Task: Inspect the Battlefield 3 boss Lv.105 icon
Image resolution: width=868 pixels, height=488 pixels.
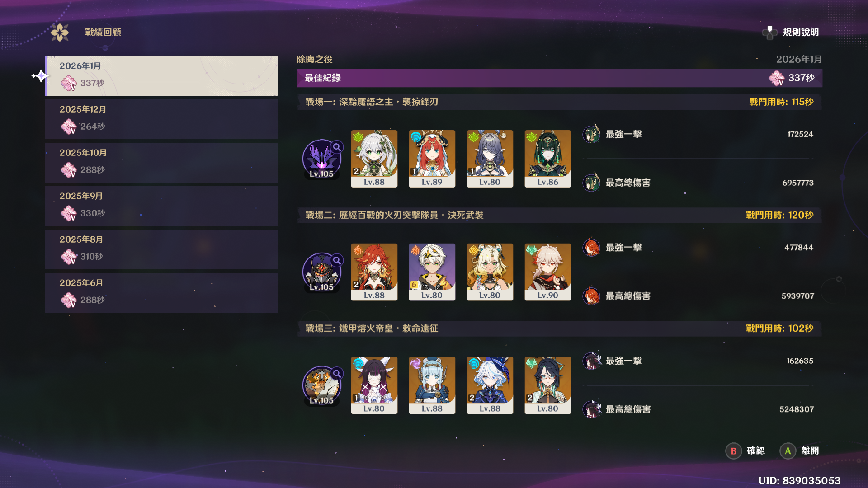Action: pyautogui.click(x=322, y=385)
